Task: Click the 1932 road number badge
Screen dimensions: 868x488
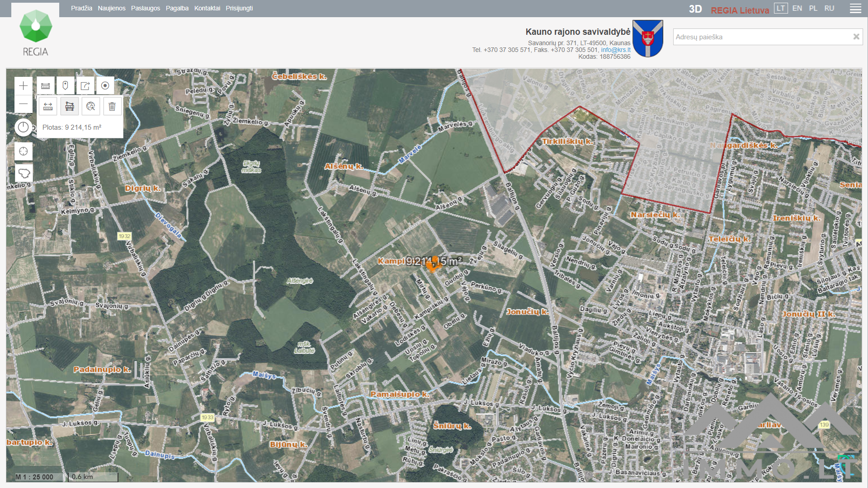Action: click(x=124, y=236)
